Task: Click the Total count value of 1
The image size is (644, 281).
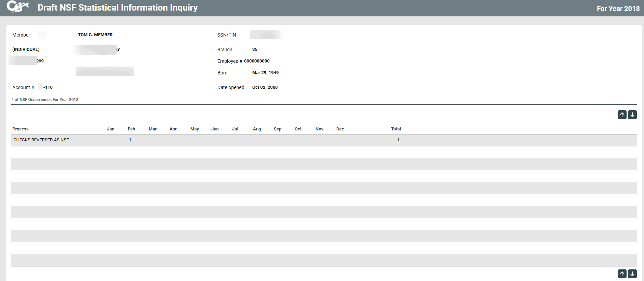Action: [398, 140]
